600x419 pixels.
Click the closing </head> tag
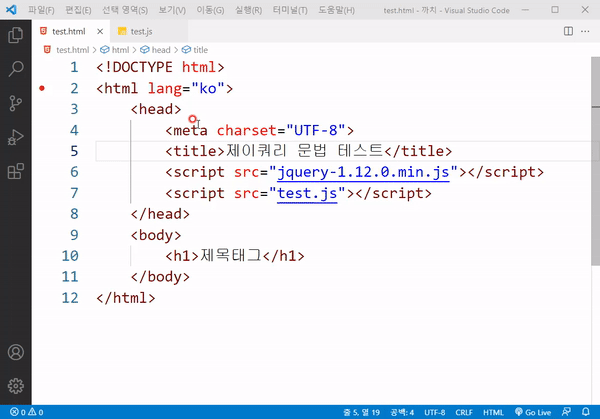click(160, 214)
